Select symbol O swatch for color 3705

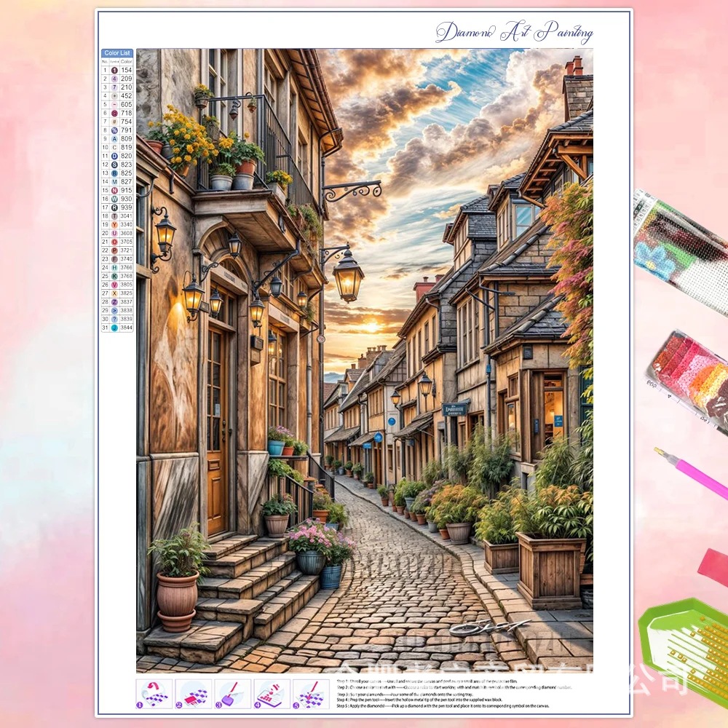(114, 242)
